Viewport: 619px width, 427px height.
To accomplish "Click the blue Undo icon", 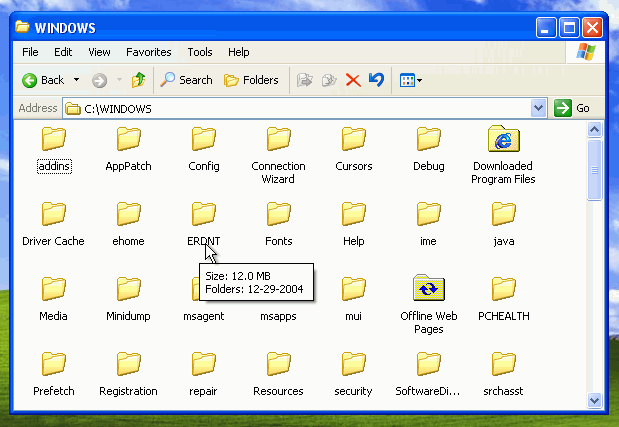I will point(376,80).
